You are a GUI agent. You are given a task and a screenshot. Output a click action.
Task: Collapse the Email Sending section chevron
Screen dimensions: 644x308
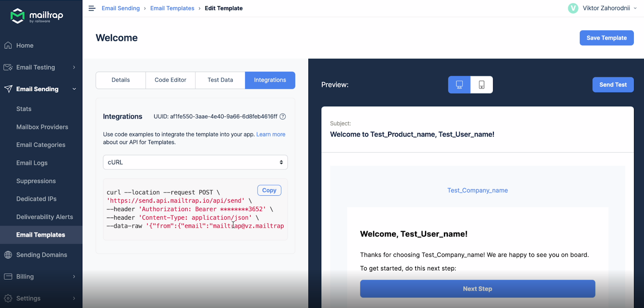[x=74, y=89]
